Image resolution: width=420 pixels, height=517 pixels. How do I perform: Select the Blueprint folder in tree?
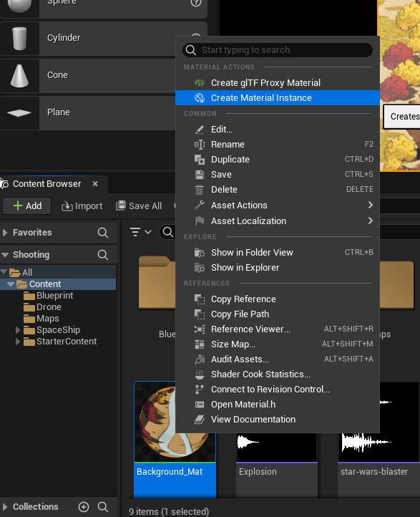pyautogui.click(x=54, y=296)
